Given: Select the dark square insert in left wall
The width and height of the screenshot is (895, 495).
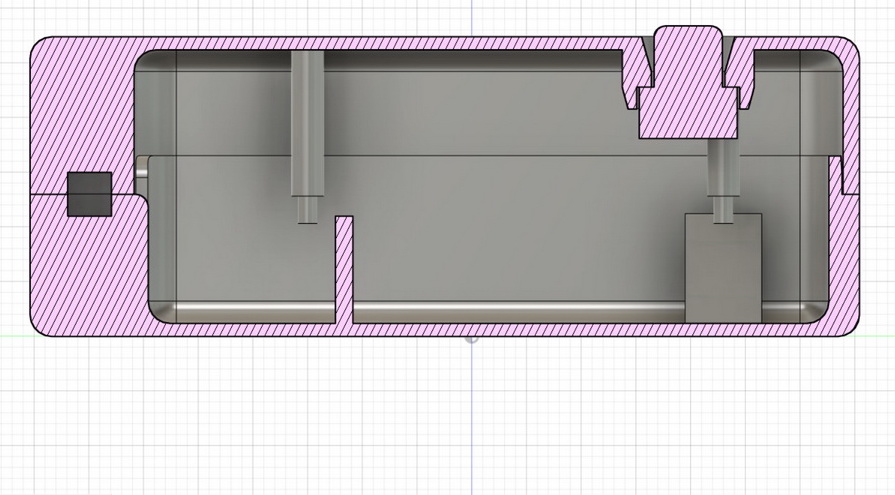Looking at the screenshot, I should pos(90,194).
